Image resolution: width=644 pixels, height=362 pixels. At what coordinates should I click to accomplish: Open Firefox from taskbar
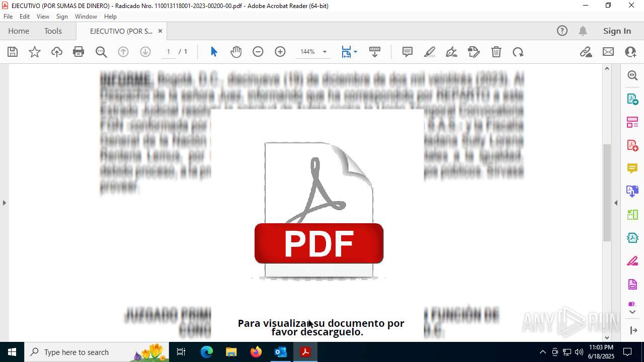(256, 352)
